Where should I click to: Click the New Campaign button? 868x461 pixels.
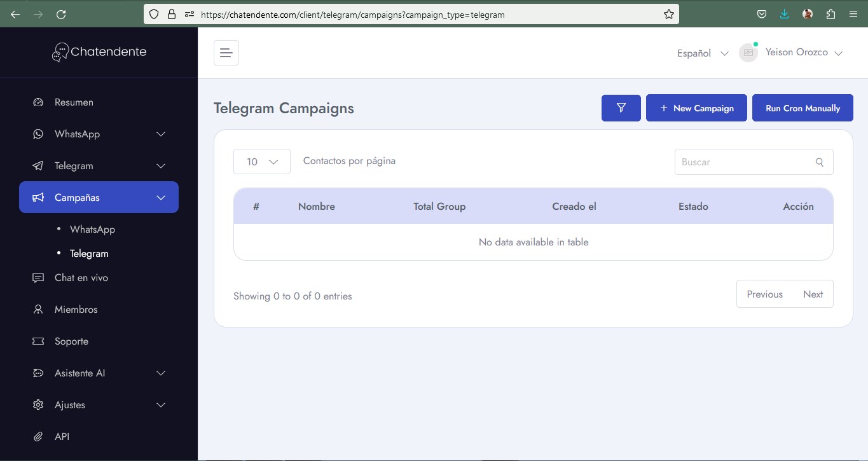(696, 108)
